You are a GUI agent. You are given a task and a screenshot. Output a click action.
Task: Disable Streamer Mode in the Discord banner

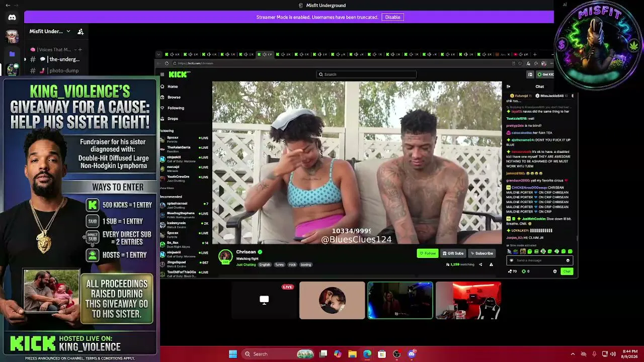tap(392, 17)
